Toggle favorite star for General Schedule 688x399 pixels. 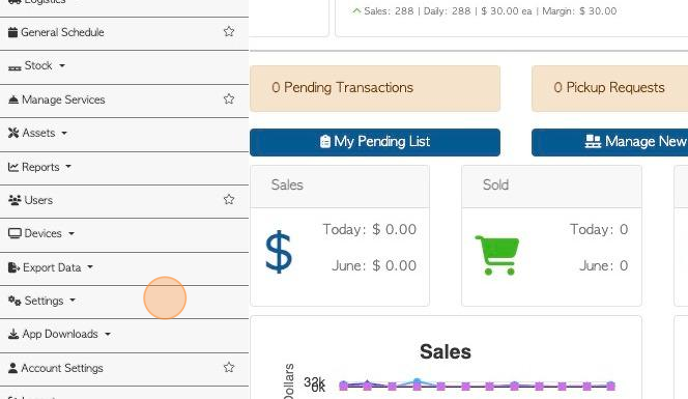point(229,32)
